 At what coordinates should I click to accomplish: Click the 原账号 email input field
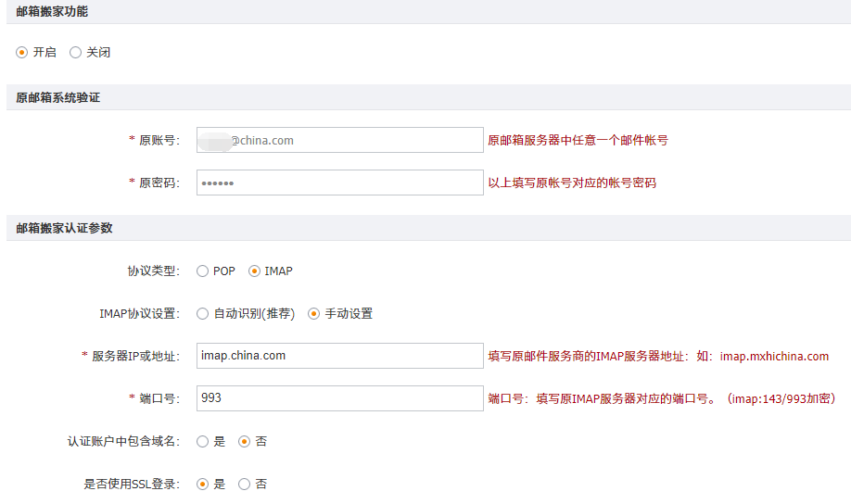click(339, 141)
